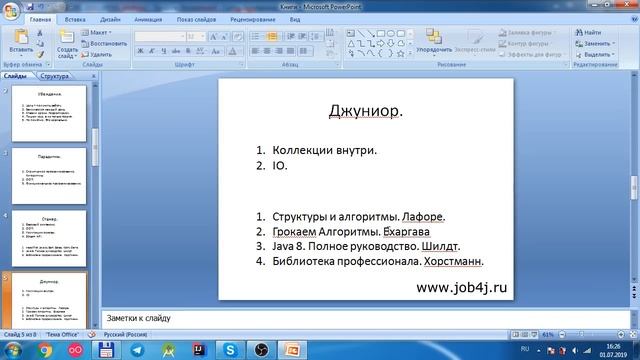
Task: Click the Find (Найти) button
Action: (x=588, y=32)
